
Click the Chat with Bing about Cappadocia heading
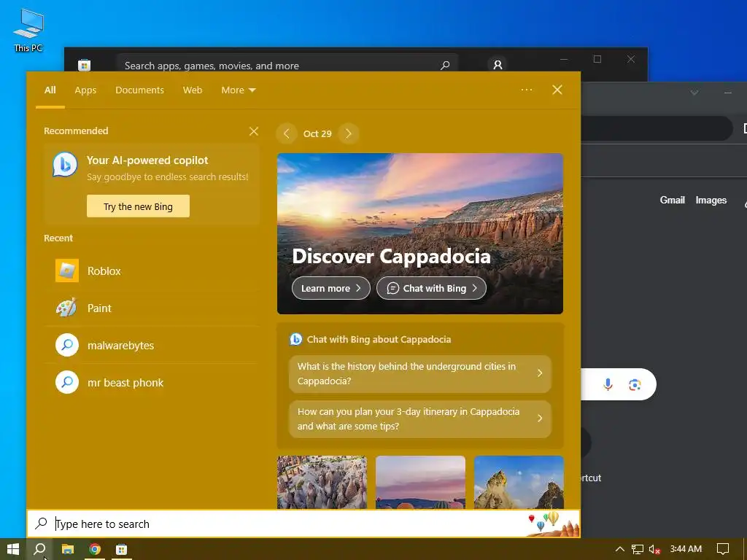[x=379, y=340]
